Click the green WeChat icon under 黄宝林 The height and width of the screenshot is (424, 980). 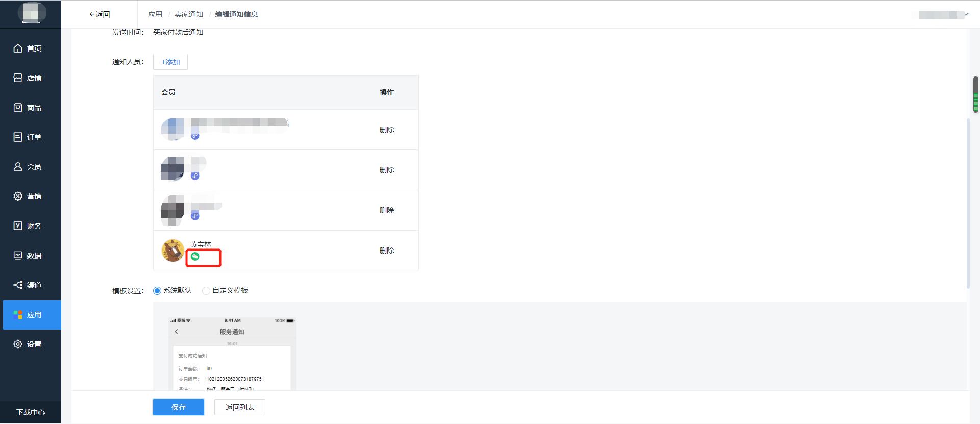195,257
